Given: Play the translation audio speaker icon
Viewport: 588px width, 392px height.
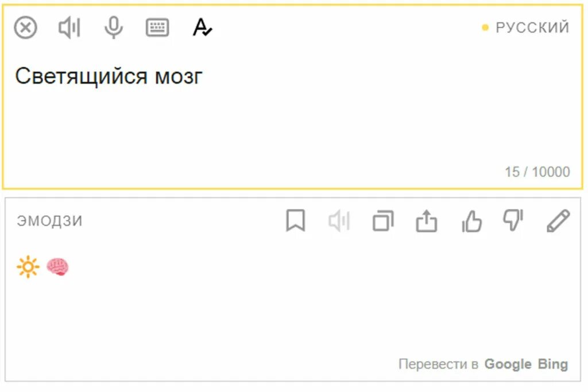Looking at the screenshot, I should (339, 221).
